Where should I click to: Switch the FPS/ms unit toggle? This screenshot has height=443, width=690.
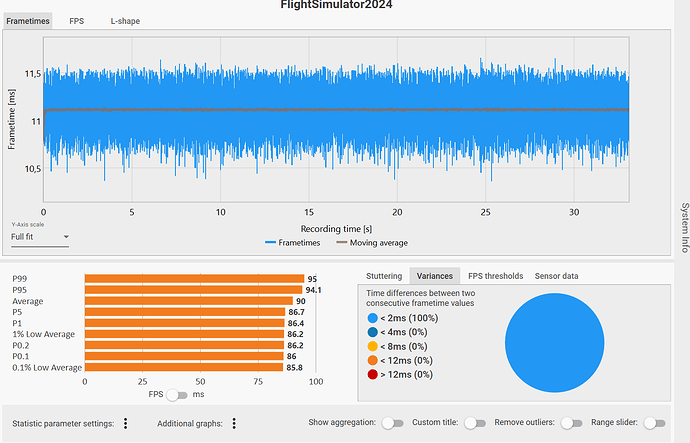click(x=177, y=395)
